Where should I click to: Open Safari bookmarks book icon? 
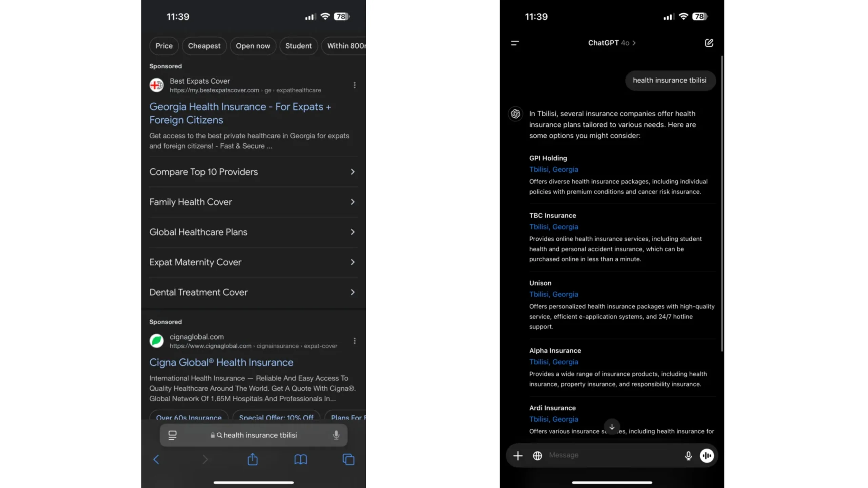tap(300, 460)
